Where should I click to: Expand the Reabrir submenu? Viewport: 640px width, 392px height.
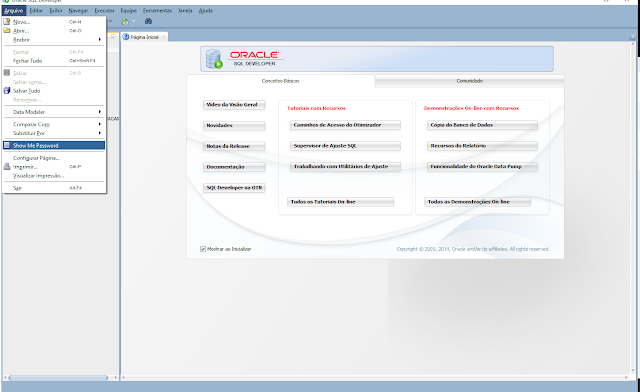(53, 40)
